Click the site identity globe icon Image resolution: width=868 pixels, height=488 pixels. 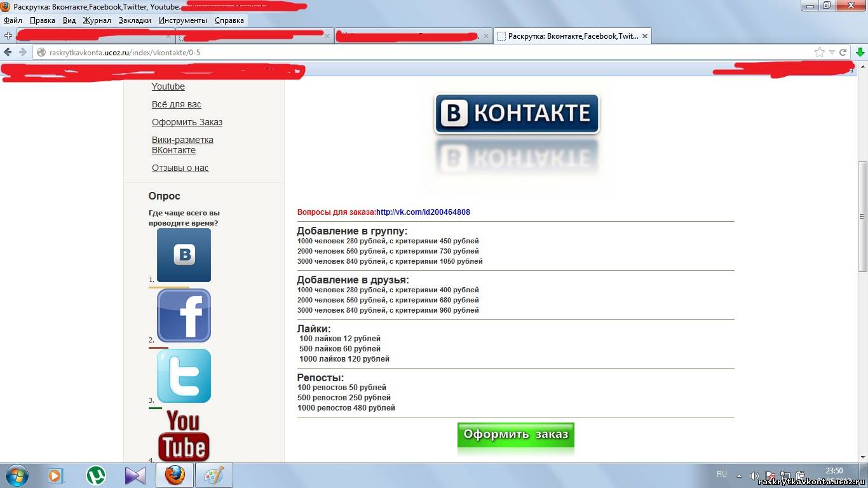point(41,52)
